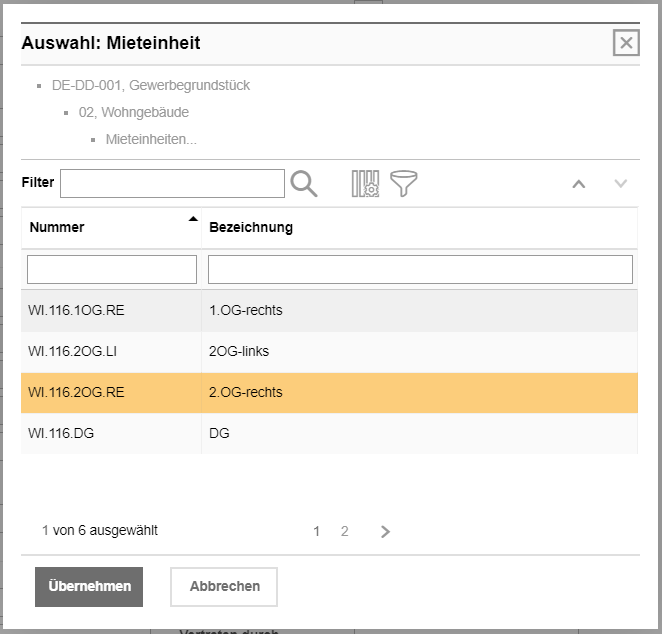Select tree node 02, Wohngebäude
The image size is (662, 634).
[134, 112]
